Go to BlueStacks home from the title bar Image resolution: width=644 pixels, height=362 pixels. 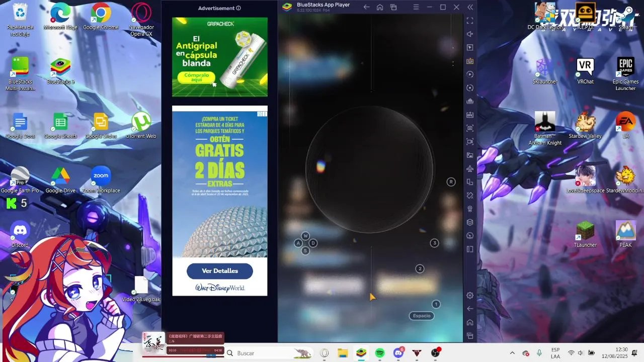pyautogui.click(x=380, y=7)
